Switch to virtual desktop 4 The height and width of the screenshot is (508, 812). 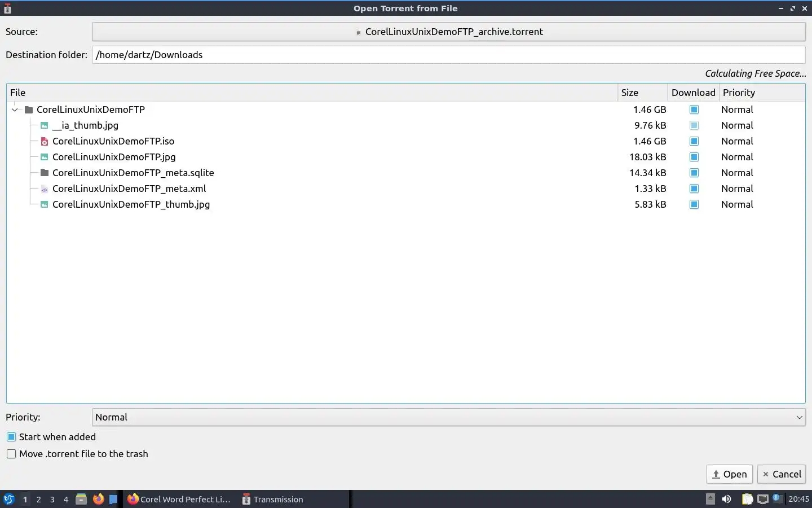[65, 499]
